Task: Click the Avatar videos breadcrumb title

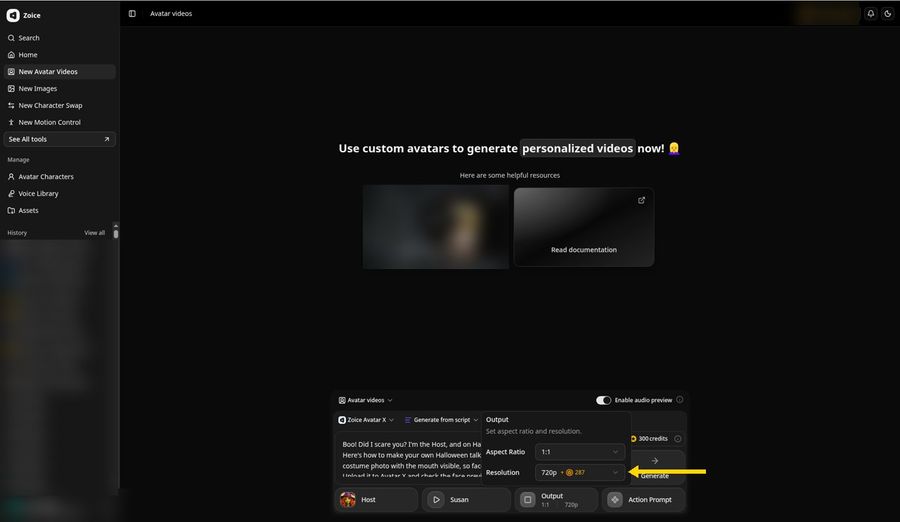Action: [171, 14]
